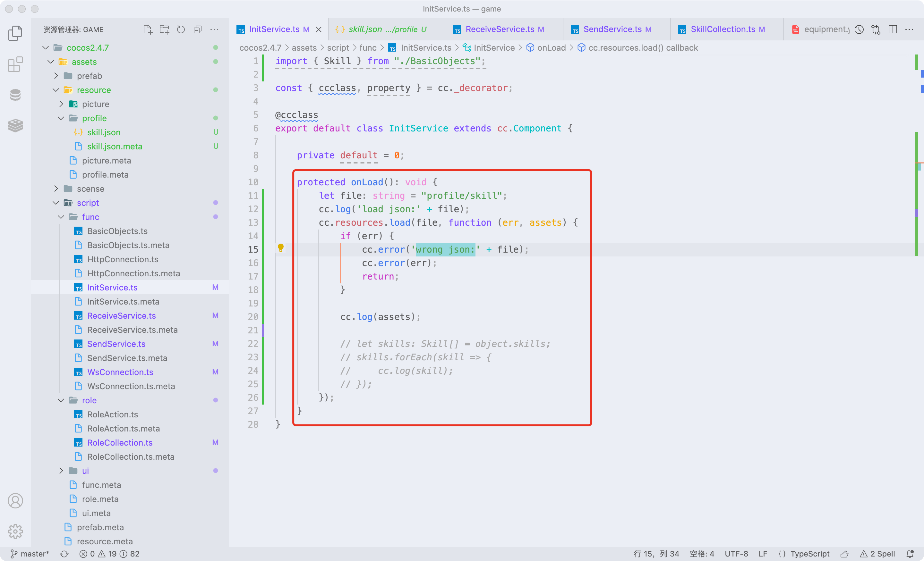Open the Accounts icon in activity bar
Screen dimensions: 924x561
[15, 501]
